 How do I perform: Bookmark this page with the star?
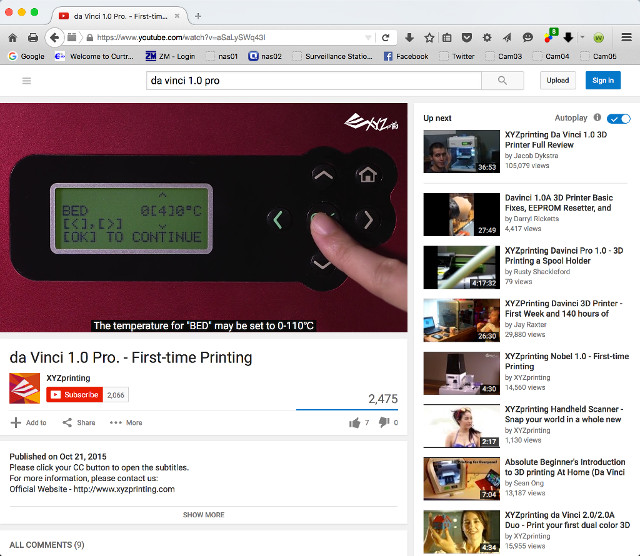point(429,38)
